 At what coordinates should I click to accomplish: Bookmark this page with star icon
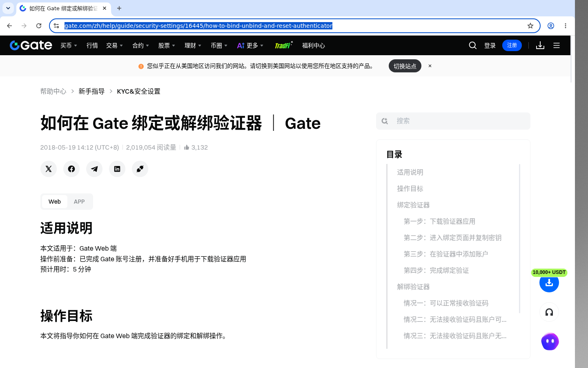point(530,26)
